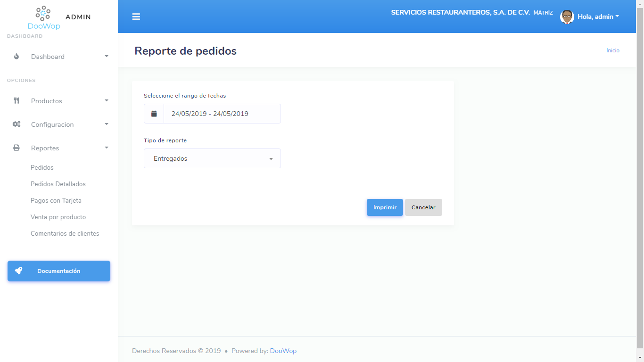Click the Reportes printer icon

click(x=17, y=148)
